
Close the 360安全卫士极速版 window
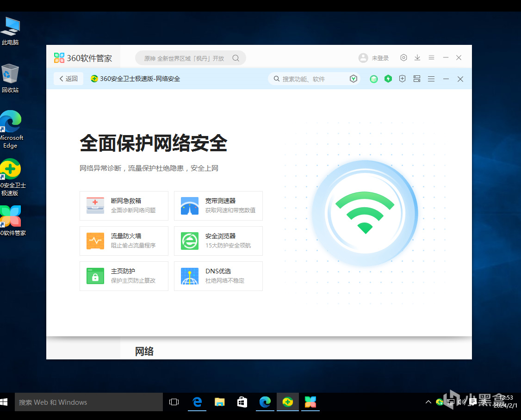(460, 79)
